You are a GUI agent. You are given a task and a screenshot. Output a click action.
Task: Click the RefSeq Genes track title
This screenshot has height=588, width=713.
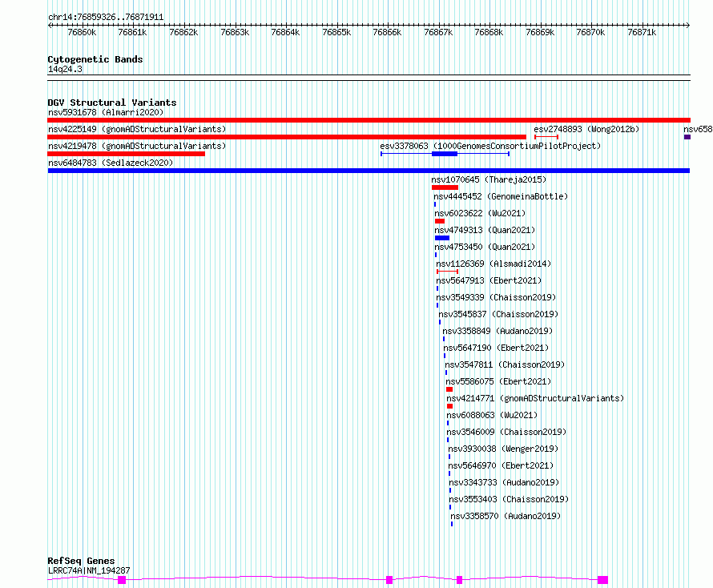[81, 561]
